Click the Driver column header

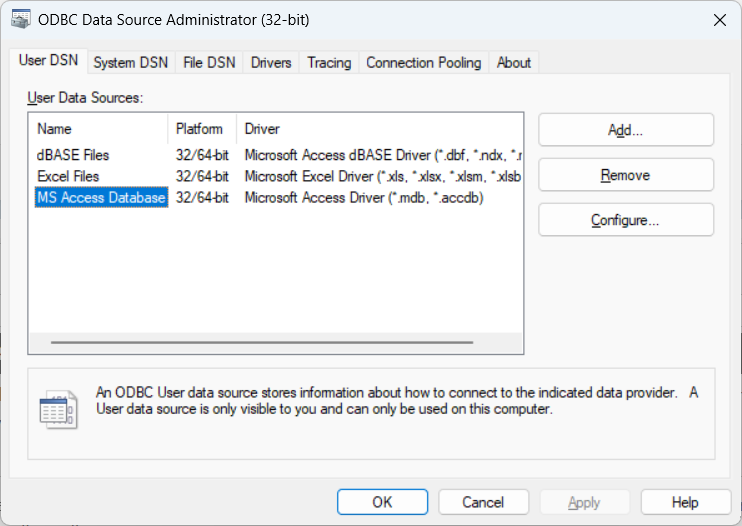pyautogui.click(x=380, y=129)
